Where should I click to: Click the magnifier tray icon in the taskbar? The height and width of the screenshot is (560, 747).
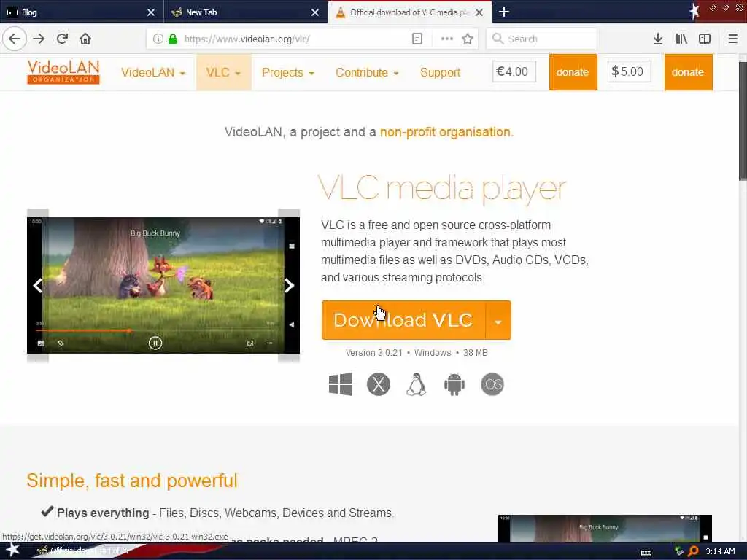693,551
